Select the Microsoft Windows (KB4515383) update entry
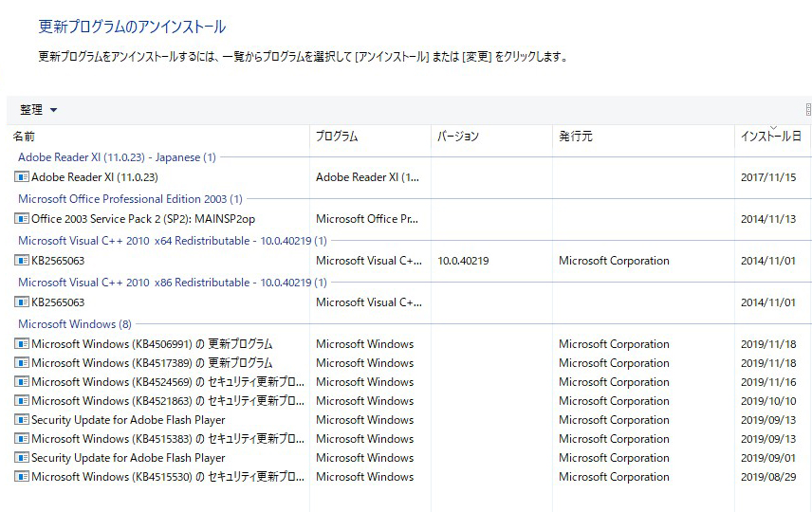Screen dimensions: 812x512 [x=409, y=439]
